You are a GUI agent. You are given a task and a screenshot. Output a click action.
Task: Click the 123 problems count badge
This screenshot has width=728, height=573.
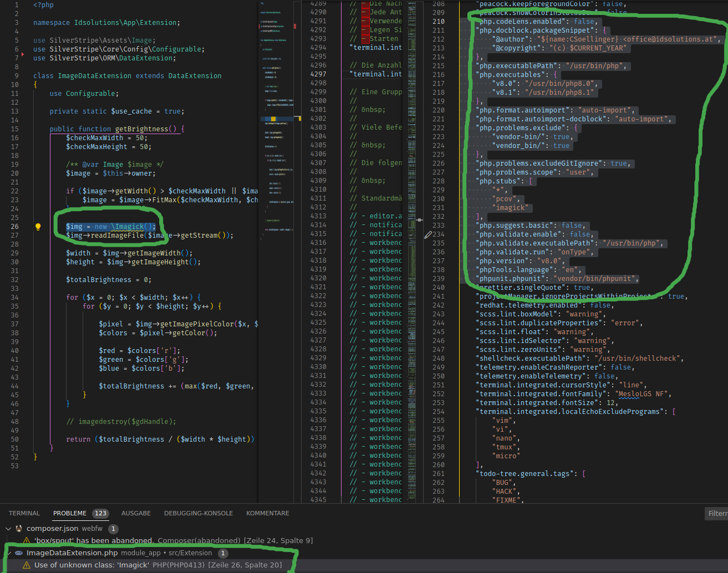(100, 513)
